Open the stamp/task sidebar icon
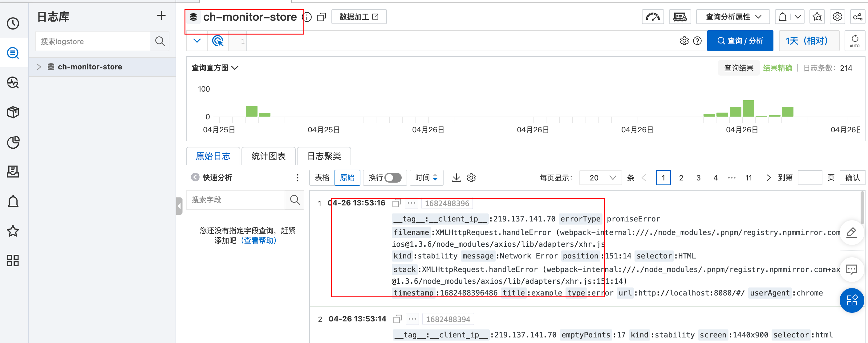This screenshot has height=343, width=868. pyautogui.click(x=13, y=172)
